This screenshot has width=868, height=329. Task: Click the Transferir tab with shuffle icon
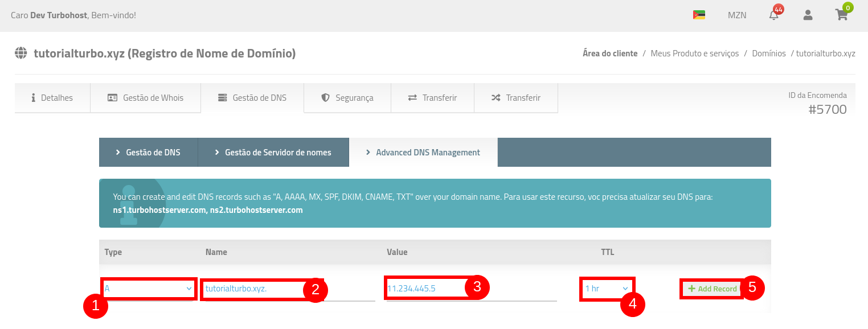[x=516, y=98]
